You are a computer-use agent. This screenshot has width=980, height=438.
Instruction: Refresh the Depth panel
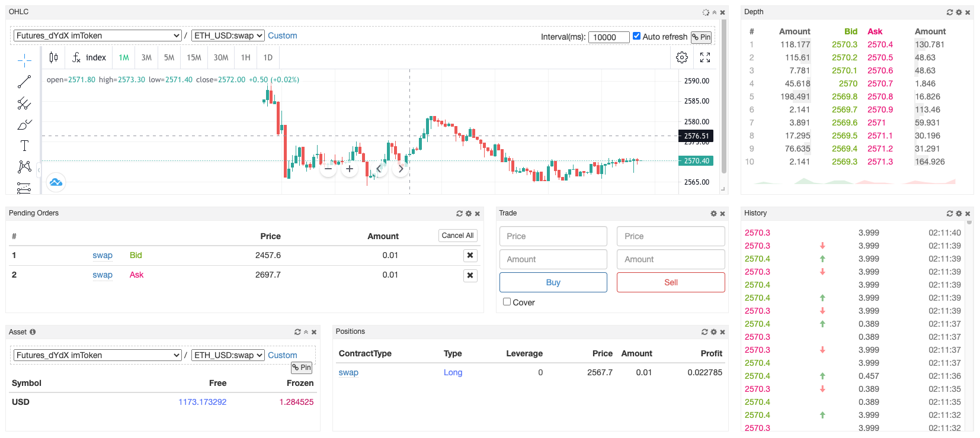(x=950, y=12)
